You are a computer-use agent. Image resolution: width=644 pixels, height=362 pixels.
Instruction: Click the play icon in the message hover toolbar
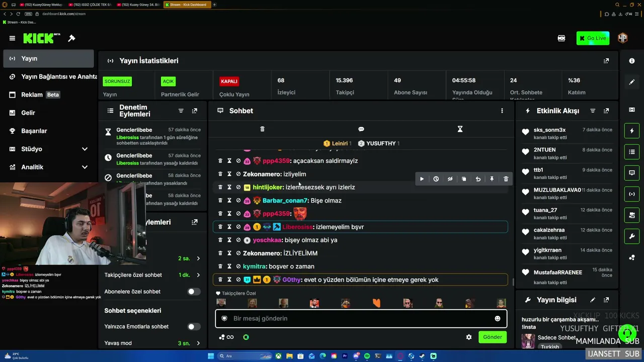pyautogui.click(x=422, y=179)
